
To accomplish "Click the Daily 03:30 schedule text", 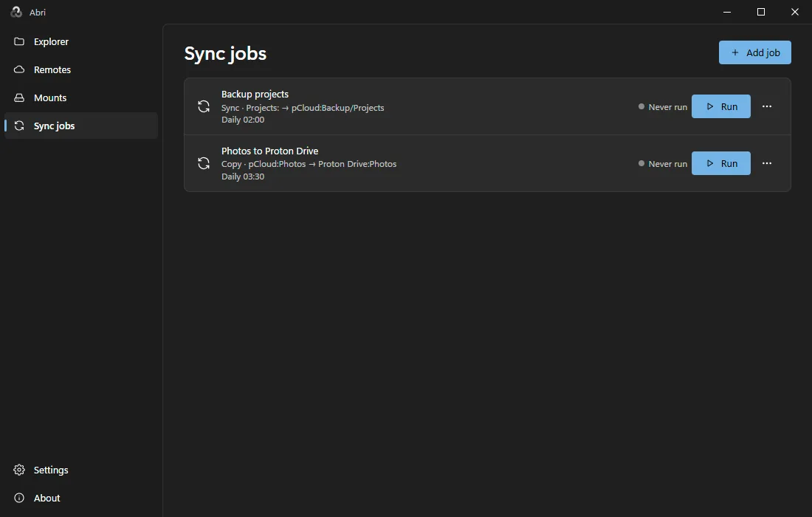I will point(243,177).
